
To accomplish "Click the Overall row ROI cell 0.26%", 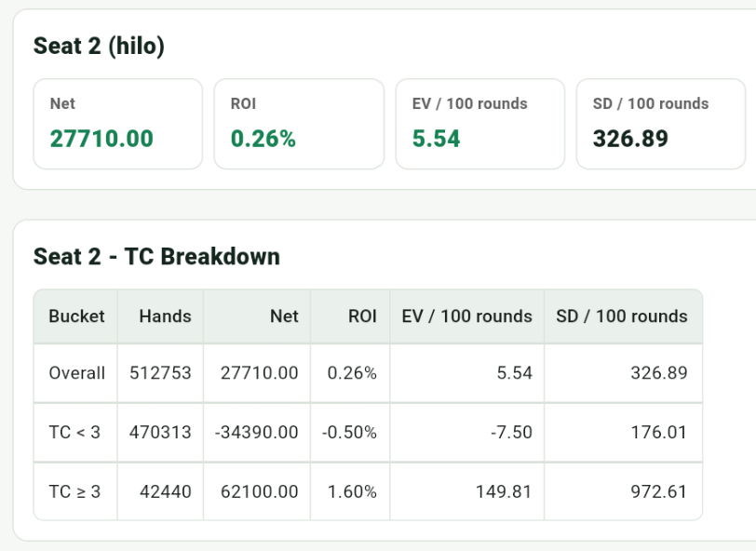I will pos(352,373).
